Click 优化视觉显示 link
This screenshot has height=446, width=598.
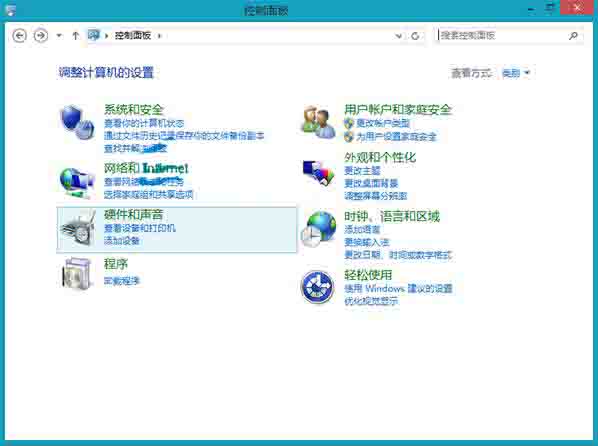pyautogui.click(x=371, y=301)
